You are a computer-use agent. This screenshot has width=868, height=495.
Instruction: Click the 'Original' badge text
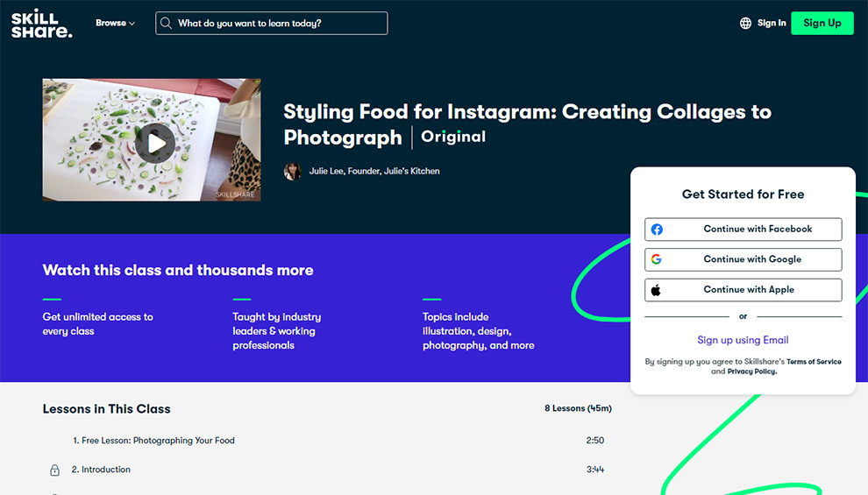coord(452,137)
